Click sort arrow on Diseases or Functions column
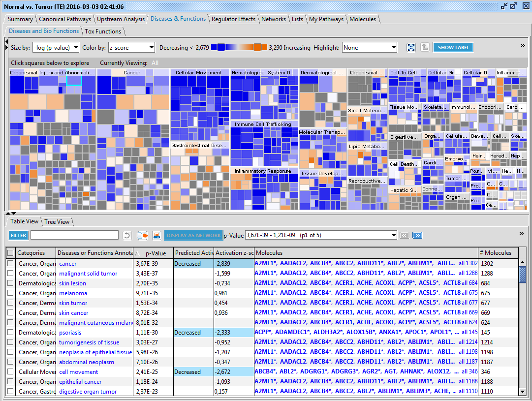Screen dimensions: 532x401 [137, 253]
